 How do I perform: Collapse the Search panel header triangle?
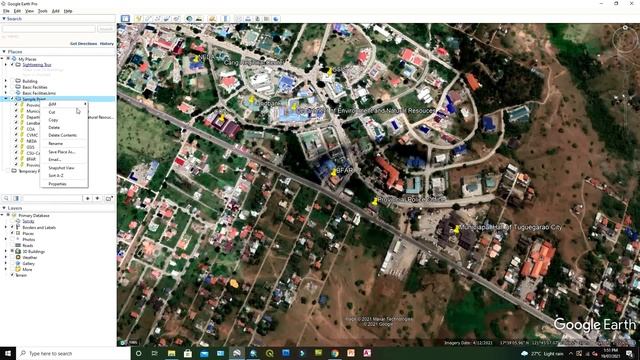4,19
